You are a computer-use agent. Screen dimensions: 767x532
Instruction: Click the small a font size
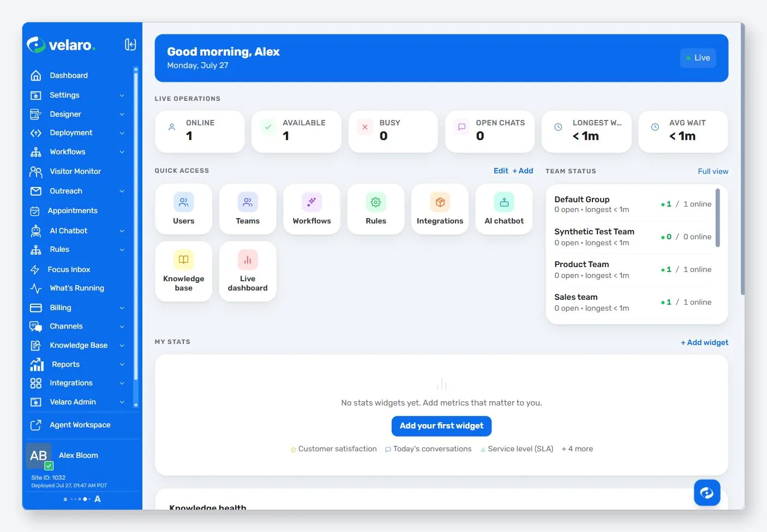pyautogui.click(x=65, y=499)
